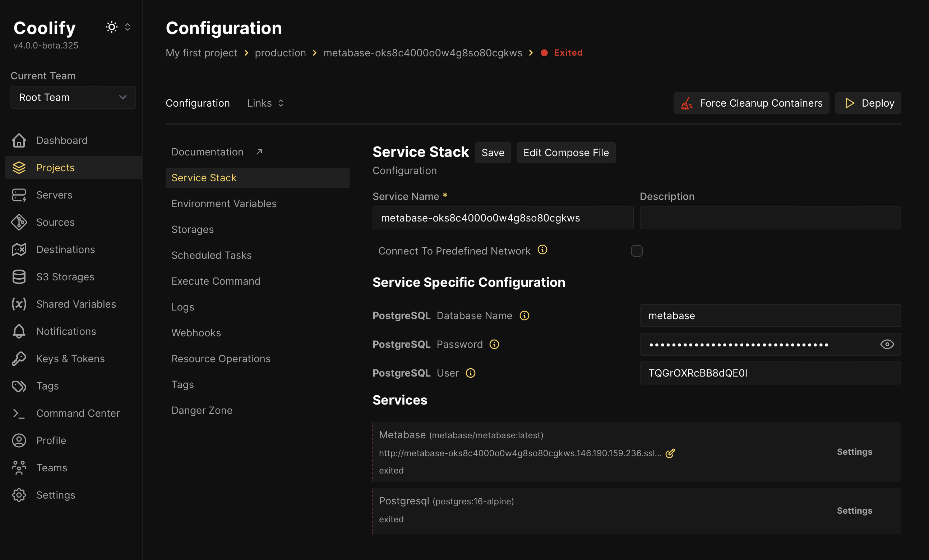The image size is (929, 560).
Task: Deploy the service stack
Action: coord(868,103)
